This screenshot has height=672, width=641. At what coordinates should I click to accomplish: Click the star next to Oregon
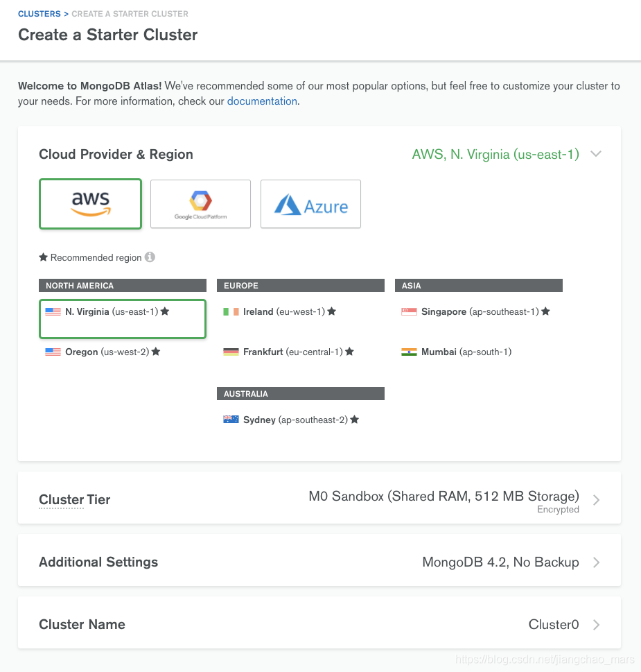coord(156,352)
